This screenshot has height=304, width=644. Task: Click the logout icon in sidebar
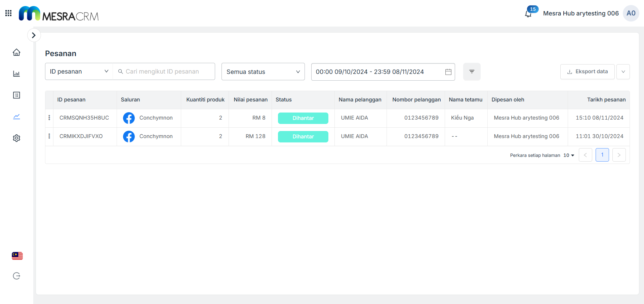[x=16, y=276]
